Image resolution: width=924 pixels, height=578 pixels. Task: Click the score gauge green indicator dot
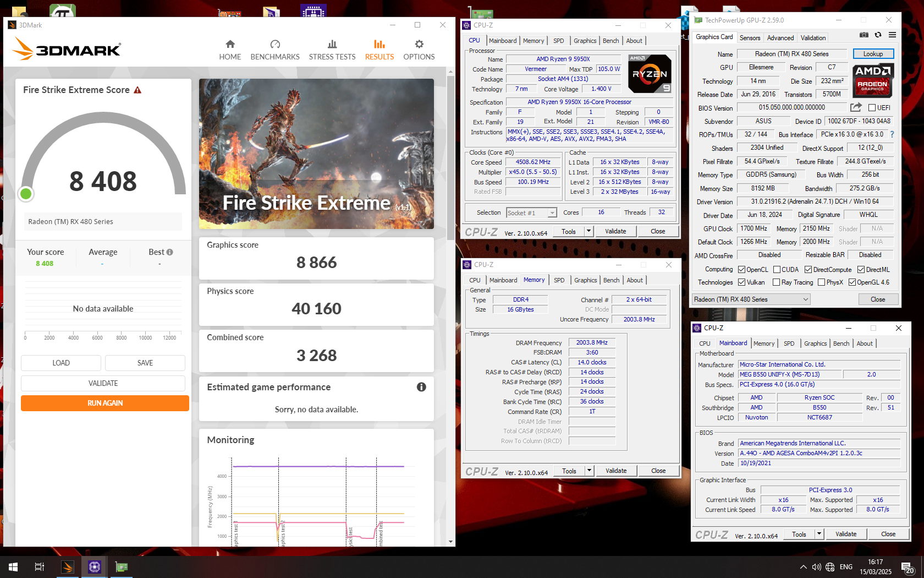pos(26,194)
